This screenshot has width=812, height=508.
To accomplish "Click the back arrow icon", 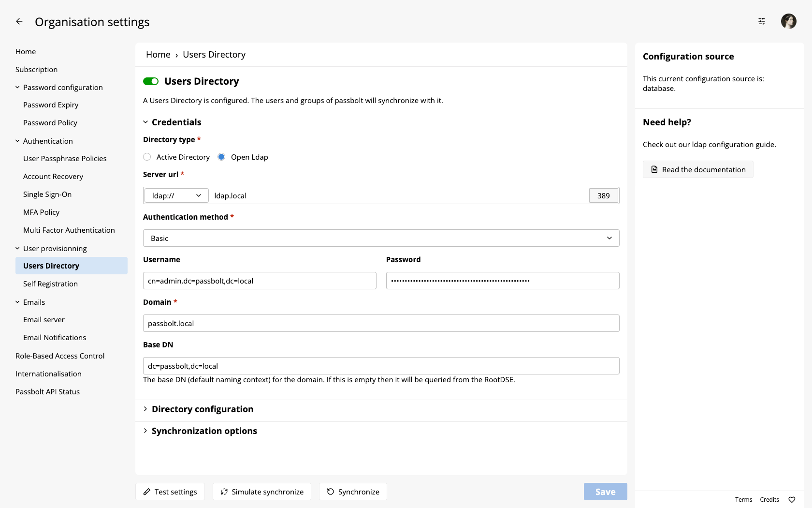I will pos(19,21).
